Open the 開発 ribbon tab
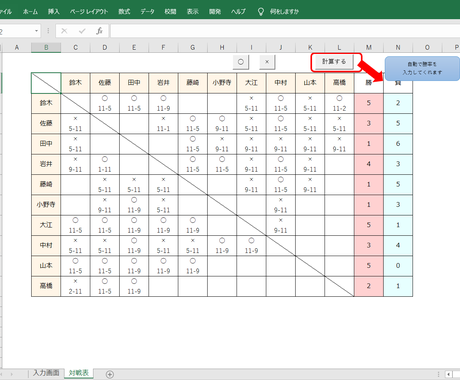This screenshot has width=460, height=380. pyautogui.click(x=215, y=12)
